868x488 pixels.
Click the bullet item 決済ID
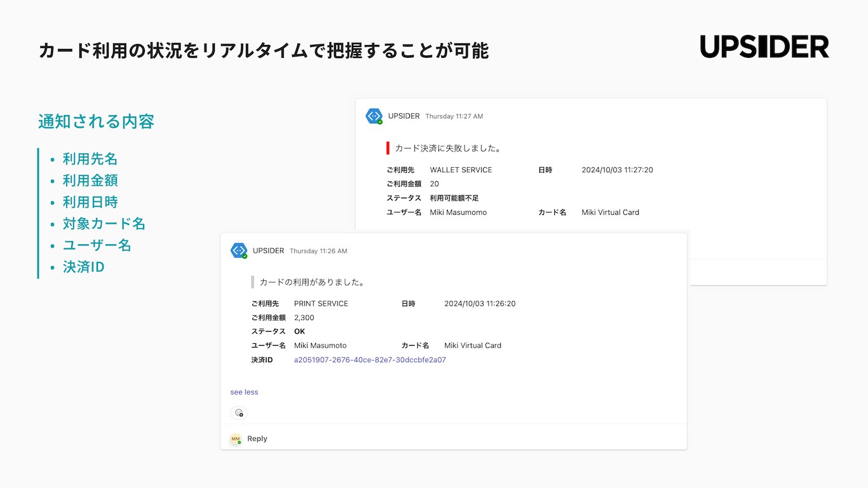pos(83,267)
